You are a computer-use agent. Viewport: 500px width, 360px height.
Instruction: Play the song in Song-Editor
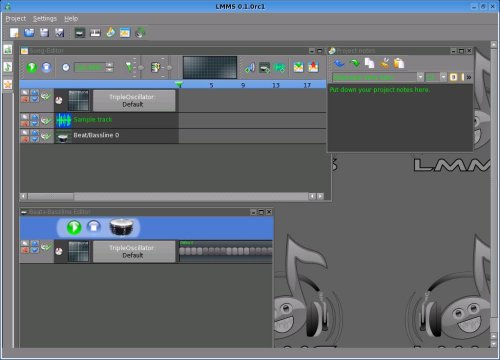pos(32,67)
